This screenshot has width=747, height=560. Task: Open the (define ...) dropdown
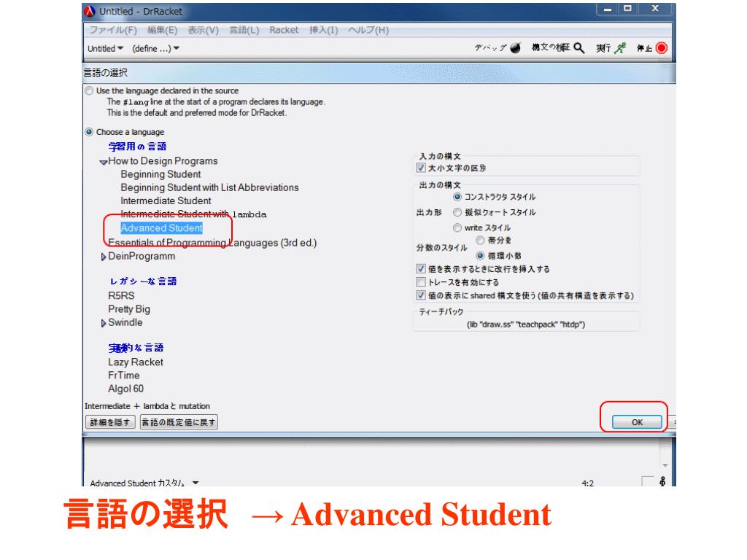pos(156,49)
